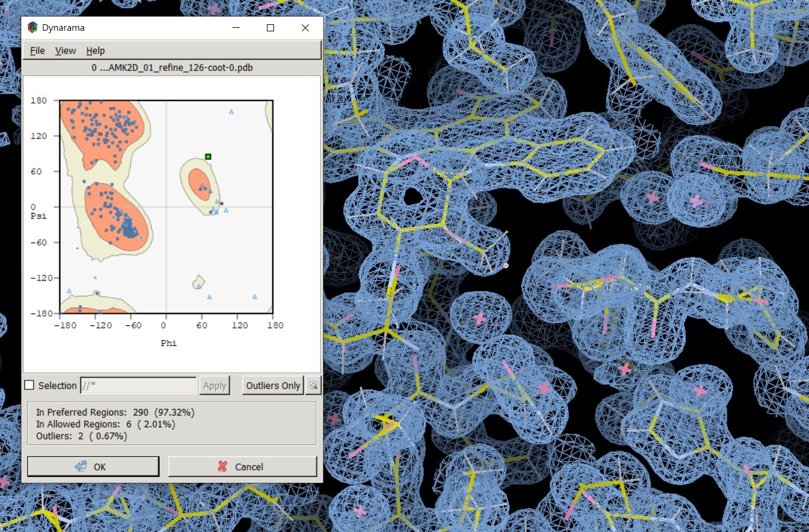Select the green highlighted residue square on plot
The height and width of the screenshot is (532, 809).
pyautogui.click(x=208, y=157)
